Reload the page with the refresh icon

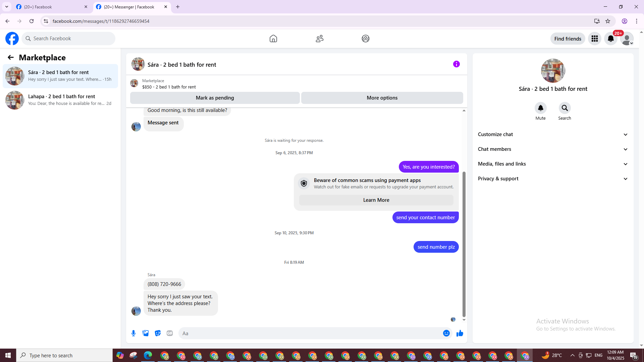(x=32, y=21)
